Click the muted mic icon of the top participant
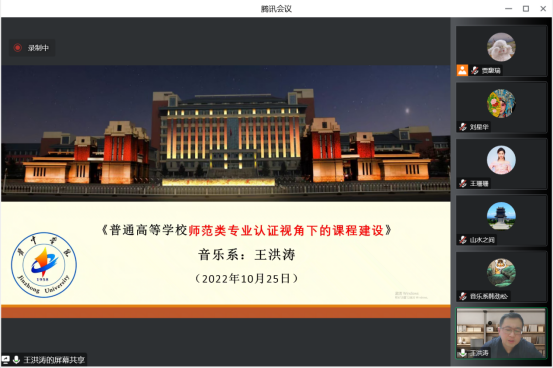 tap(475, 70)
